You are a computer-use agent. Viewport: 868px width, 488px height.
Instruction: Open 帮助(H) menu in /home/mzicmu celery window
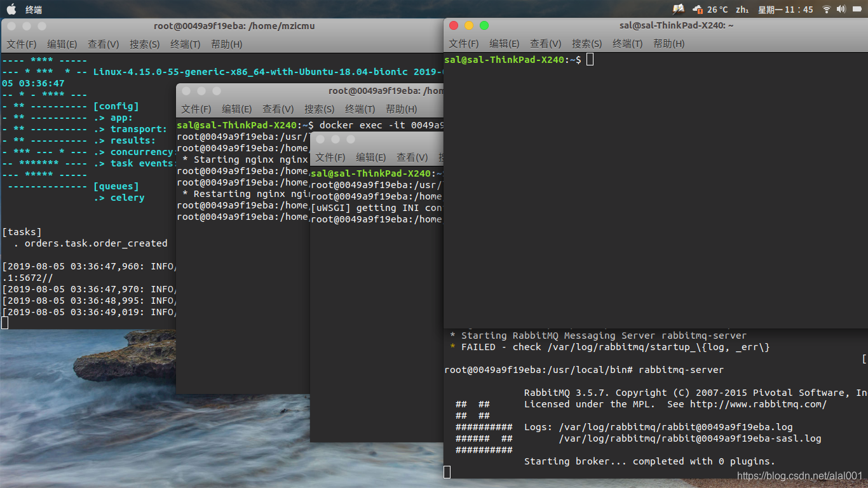coord(227,44)
